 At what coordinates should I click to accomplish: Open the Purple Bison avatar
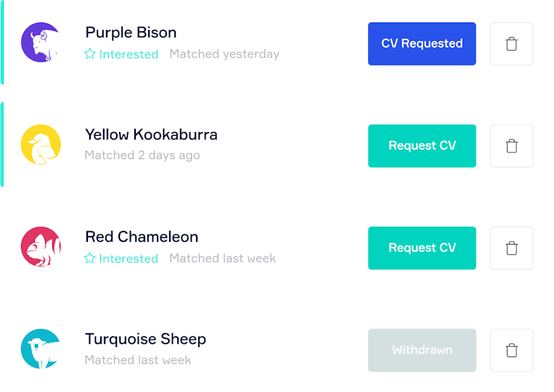click(x=41, y=42)
